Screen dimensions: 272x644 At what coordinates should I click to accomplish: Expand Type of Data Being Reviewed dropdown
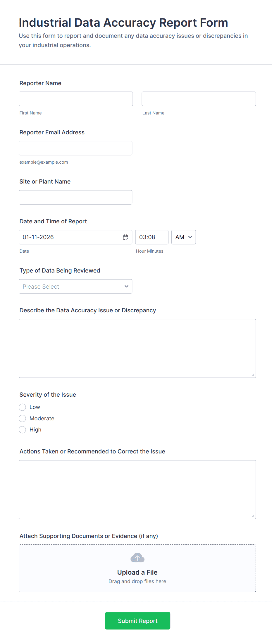pos(75,286)
